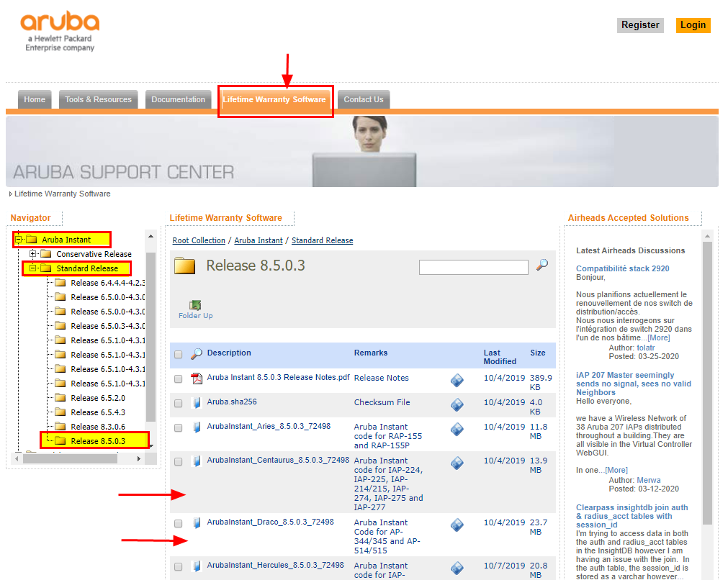Open ArubaInstant_Draco_8.5.0.3_72498 file link
Screen dimensions: 728x580
(x=270, y=522)
